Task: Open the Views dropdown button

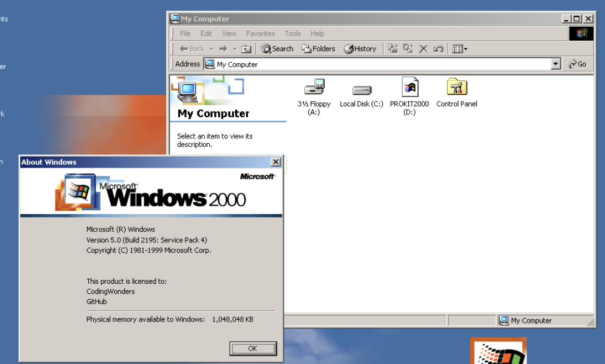Action: click(x=460, y=49)
